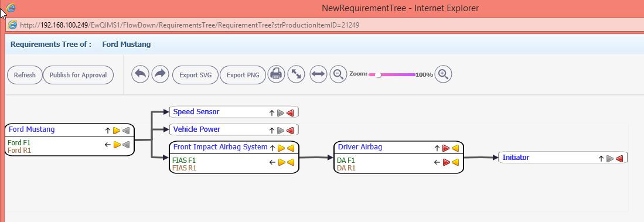Open the Driver Airbag node title

tap(360, 147)
